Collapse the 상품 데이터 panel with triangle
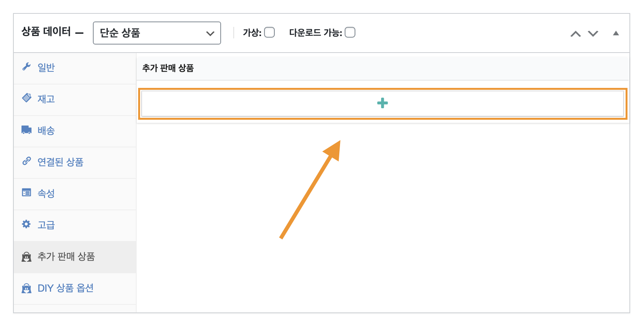 616,33
